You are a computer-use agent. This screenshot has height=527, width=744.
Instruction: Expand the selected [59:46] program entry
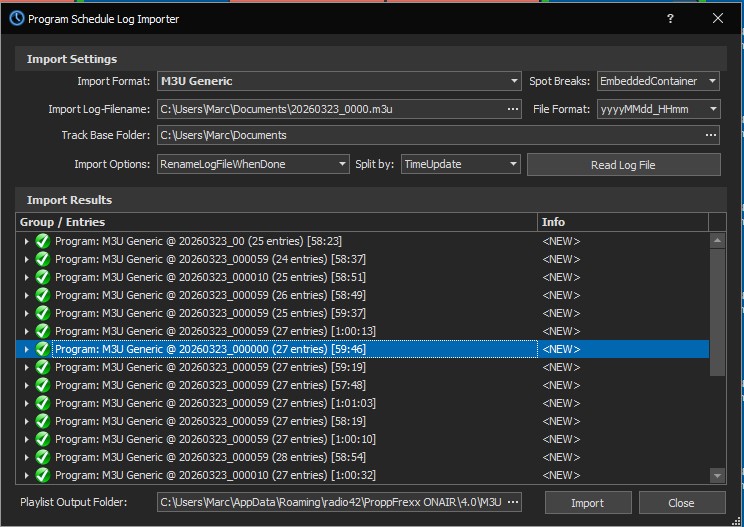tap(26, 349)
